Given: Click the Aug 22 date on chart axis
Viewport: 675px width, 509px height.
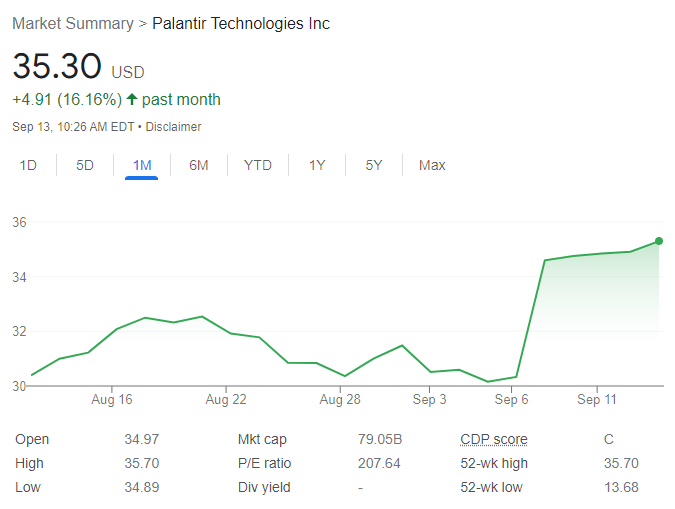Looking at the screenshot, I should point(226,400).
